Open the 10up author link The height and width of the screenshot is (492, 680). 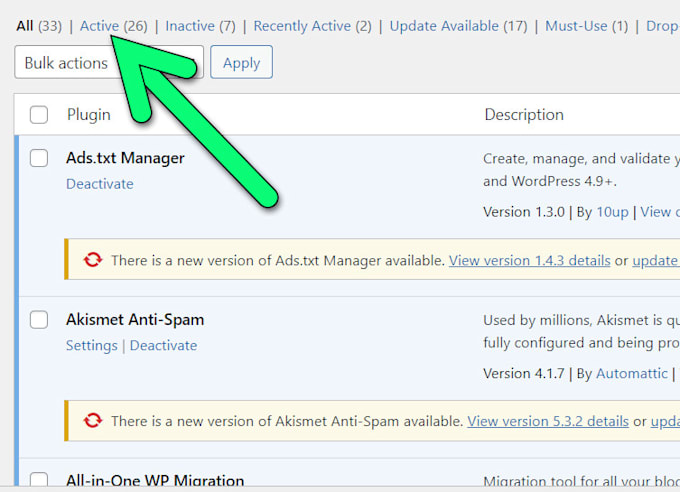612,212
